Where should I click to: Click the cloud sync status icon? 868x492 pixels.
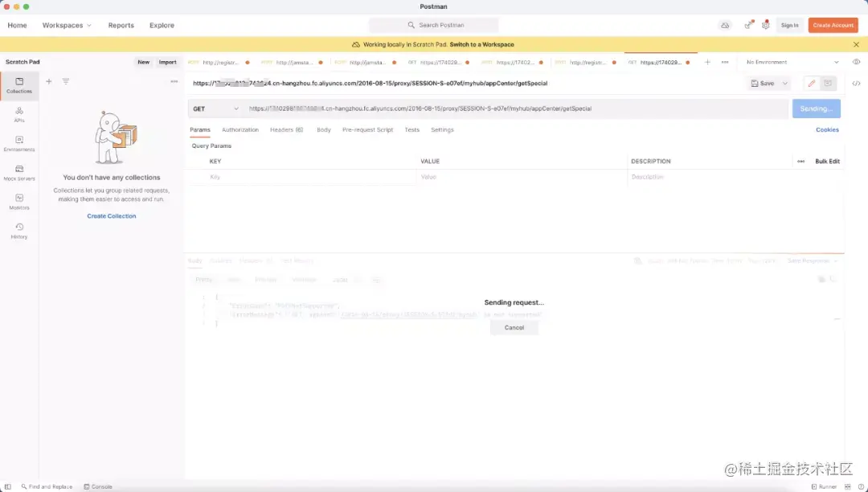[725, 26]
